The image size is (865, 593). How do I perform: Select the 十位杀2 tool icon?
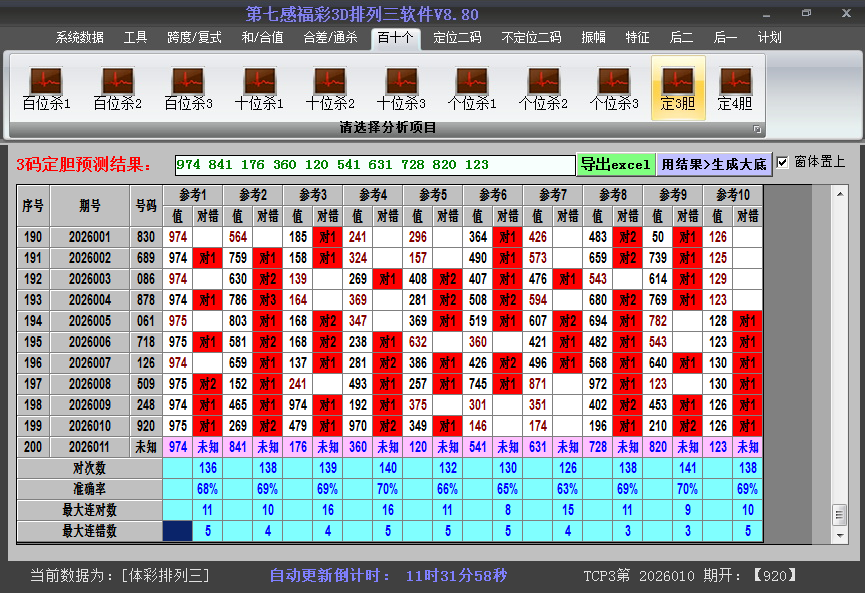click(x=329, y=85)
